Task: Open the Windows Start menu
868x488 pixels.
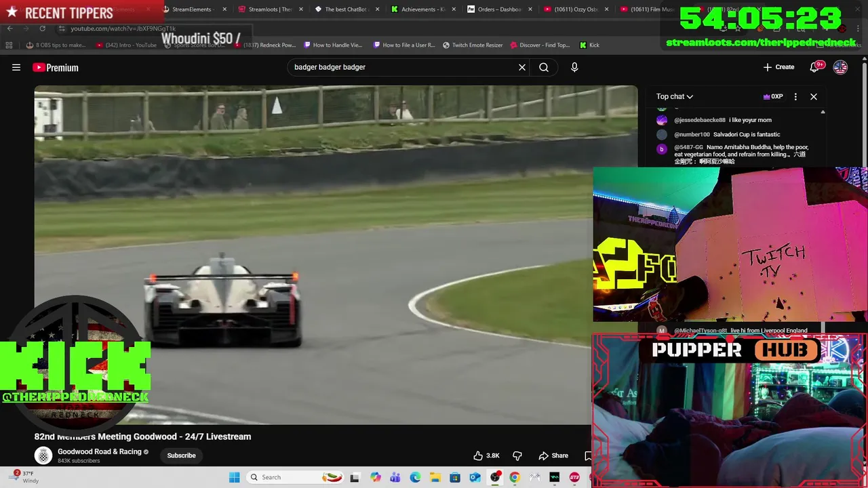Action: (234, 477)
